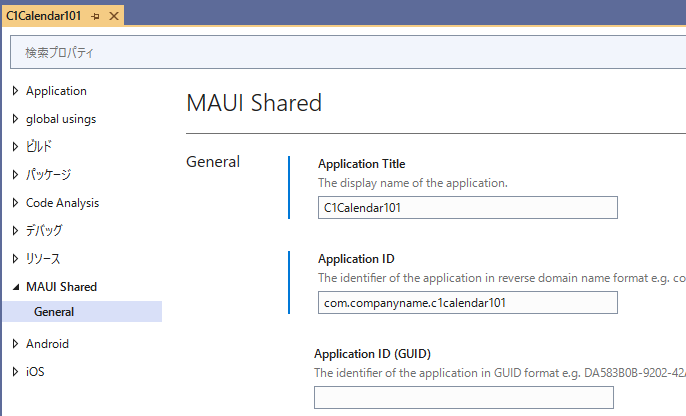Viewport: 686px width, 416px height.
Task: Pin the C1Calendar101 document tab
Action: (95, 17)
